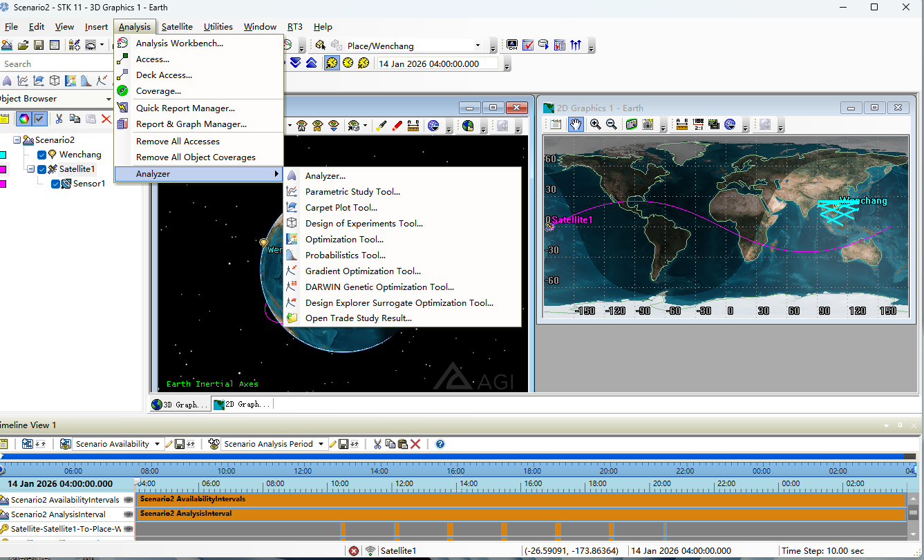Viewport: 924px width, 560px height.
Task: Click the blue help icon in Timeline toolbar
Action: (x=440, y=444)
